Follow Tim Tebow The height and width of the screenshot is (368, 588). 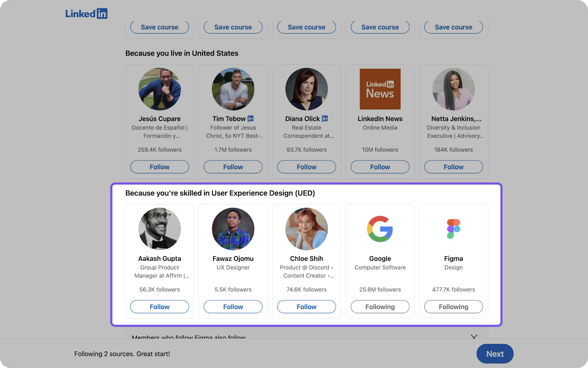point(233,167)
